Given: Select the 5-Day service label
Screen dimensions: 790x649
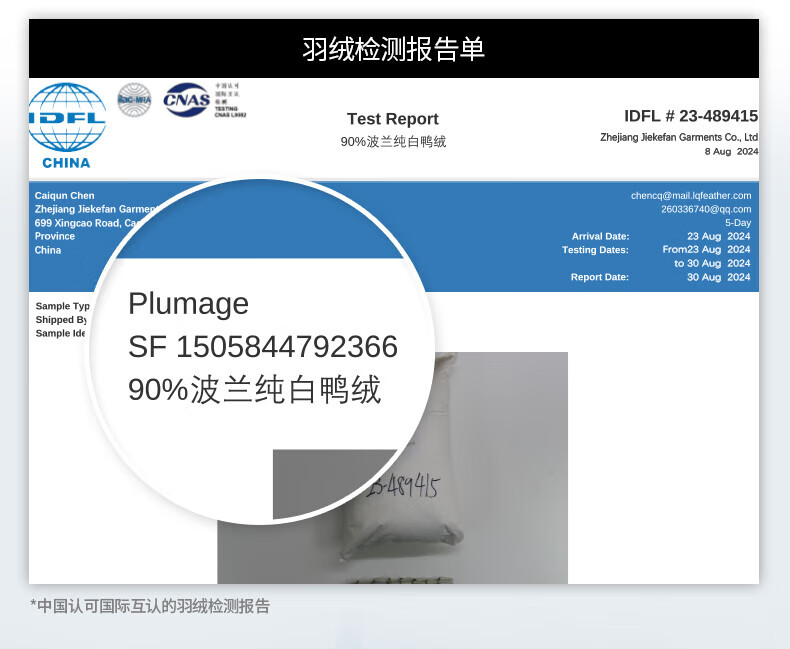Looking at the screenshot, I should tap(737, 223).
